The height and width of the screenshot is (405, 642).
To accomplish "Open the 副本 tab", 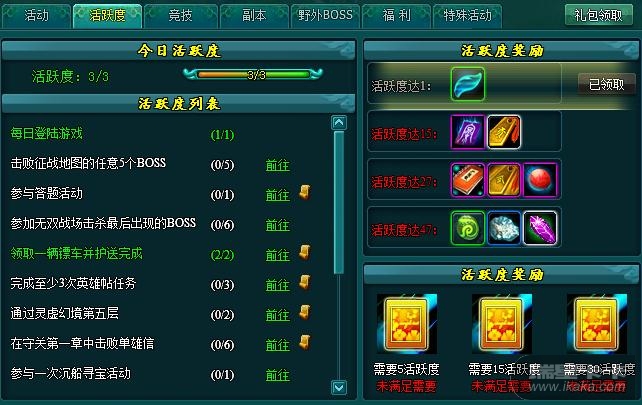I will (x=254, y=16).
